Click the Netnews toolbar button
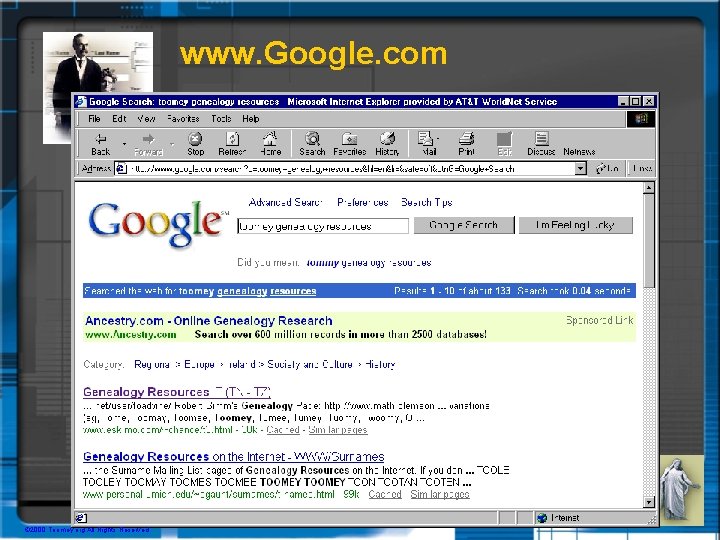720x540 pixels. 579,152
